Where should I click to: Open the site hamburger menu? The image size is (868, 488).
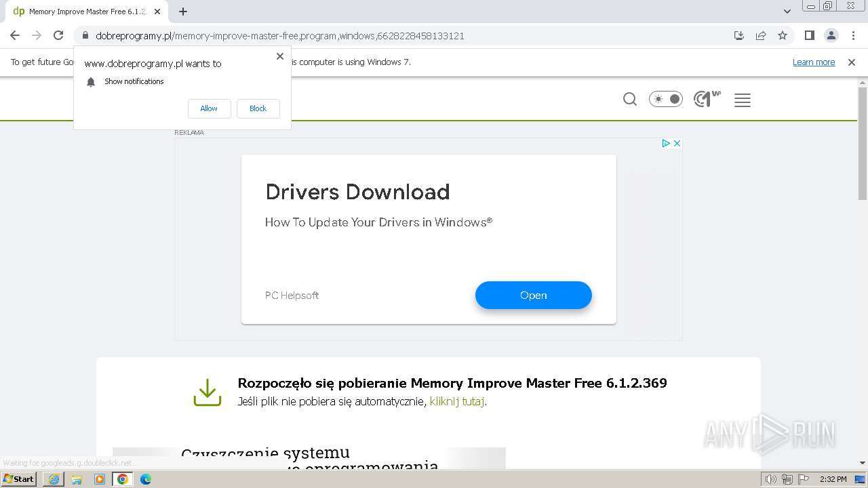[743, 100]
